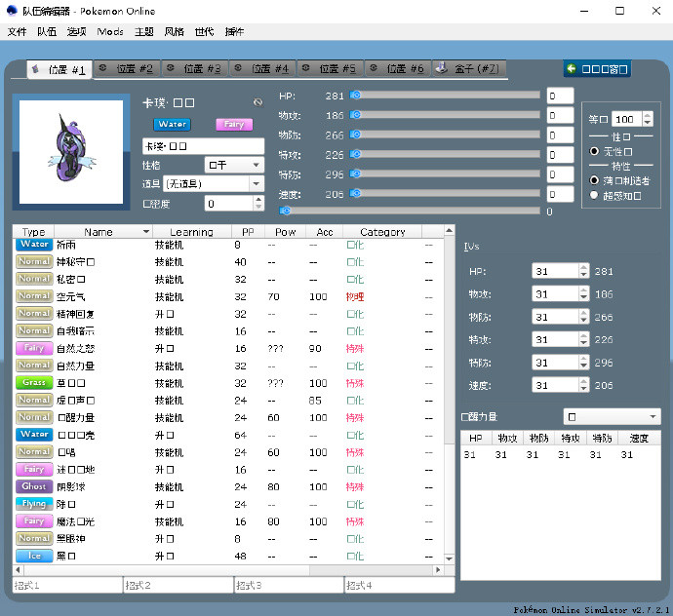Click Fairy type icon of 魔法闪光 row
The height and width of the screenshot is (616, 673).
(34, 520)
